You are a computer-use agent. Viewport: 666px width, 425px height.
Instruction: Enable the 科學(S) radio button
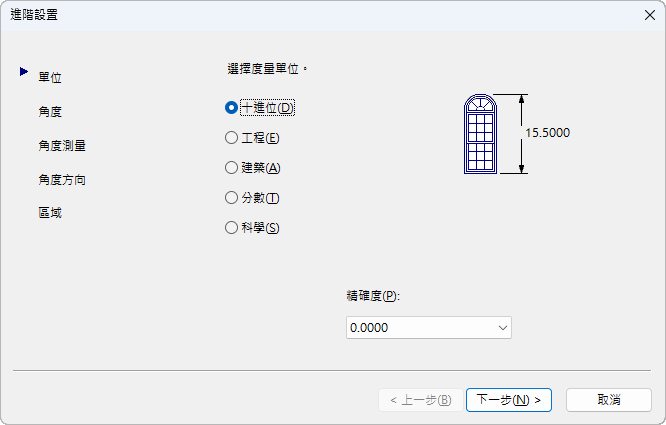[232, 228]
